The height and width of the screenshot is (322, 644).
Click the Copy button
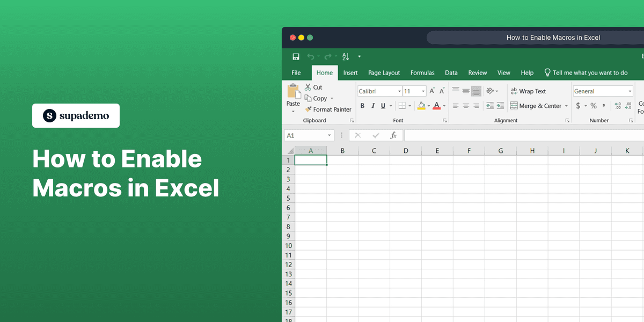316,98
